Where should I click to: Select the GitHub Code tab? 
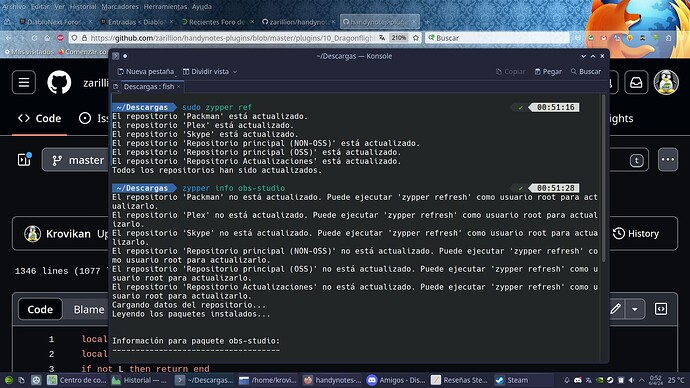40,118
